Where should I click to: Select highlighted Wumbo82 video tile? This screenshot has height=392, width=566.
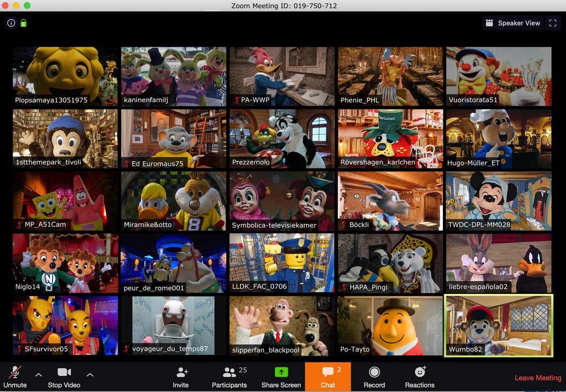click(x=499, y=326)
